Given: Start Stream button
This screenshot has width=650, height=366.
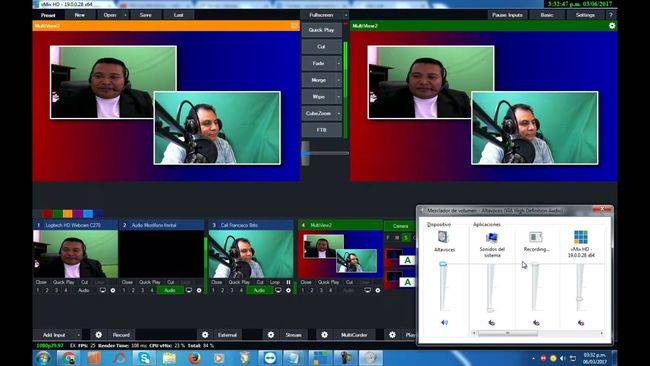Looking at the screenshot, I should 293,334.
